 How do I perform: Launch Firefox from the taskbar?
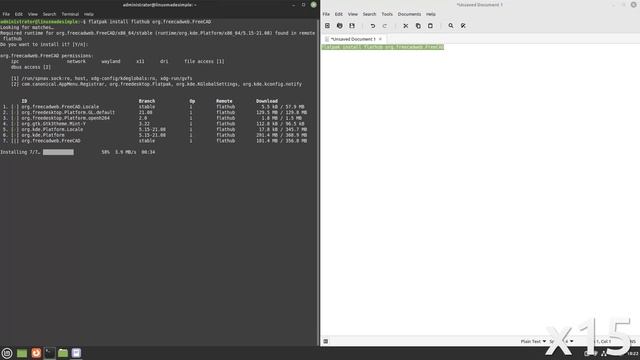(36, 353)
